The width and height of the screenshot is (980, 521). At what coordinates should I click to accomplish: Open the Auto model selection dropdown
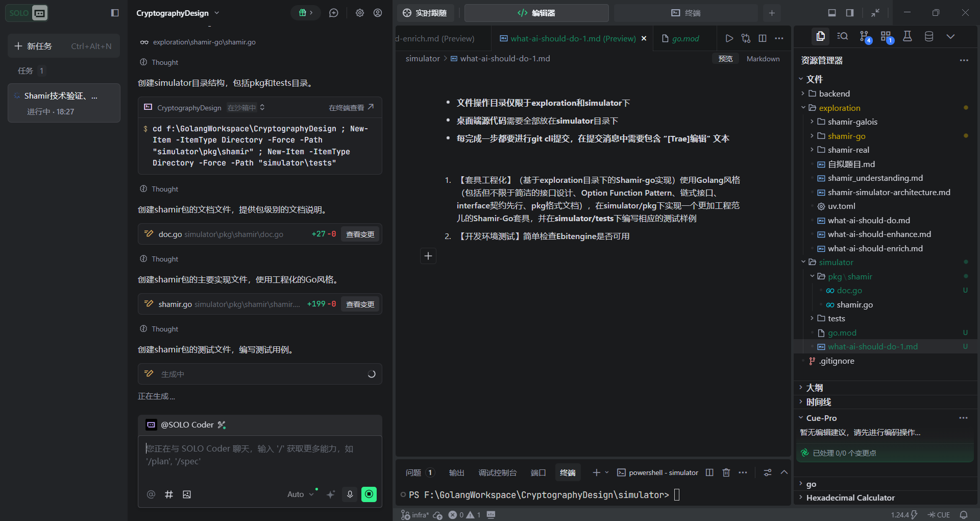coord(300,494)
